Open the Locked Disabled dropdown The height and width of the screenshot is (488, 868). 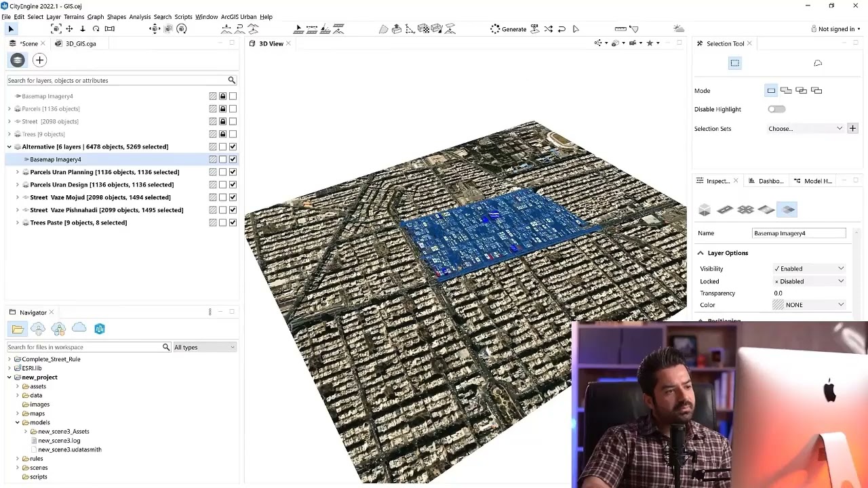[x=809, y=281]
